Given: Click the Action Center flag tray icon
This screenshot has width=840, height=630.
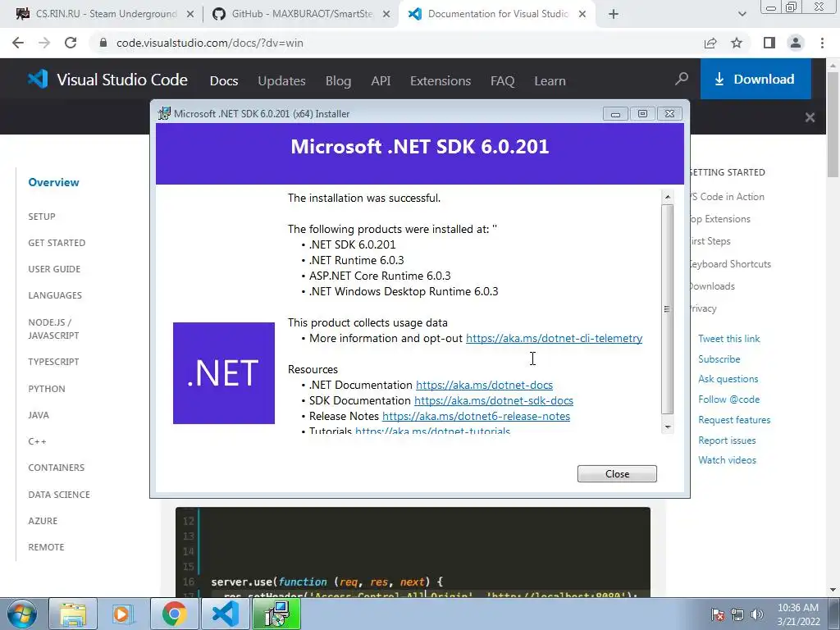Looking at the screenshot, I should 718,614.
